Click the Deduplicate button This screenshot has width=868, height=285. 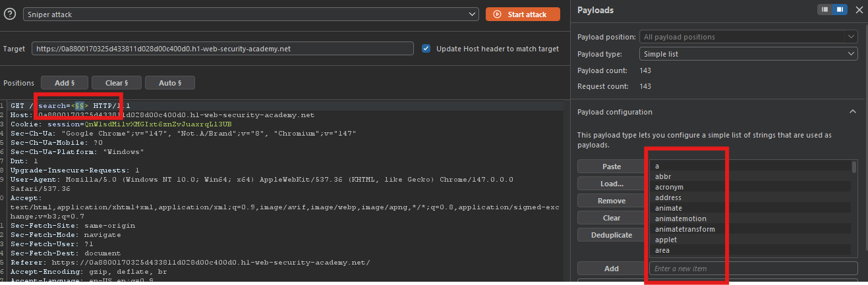[612, 235]
